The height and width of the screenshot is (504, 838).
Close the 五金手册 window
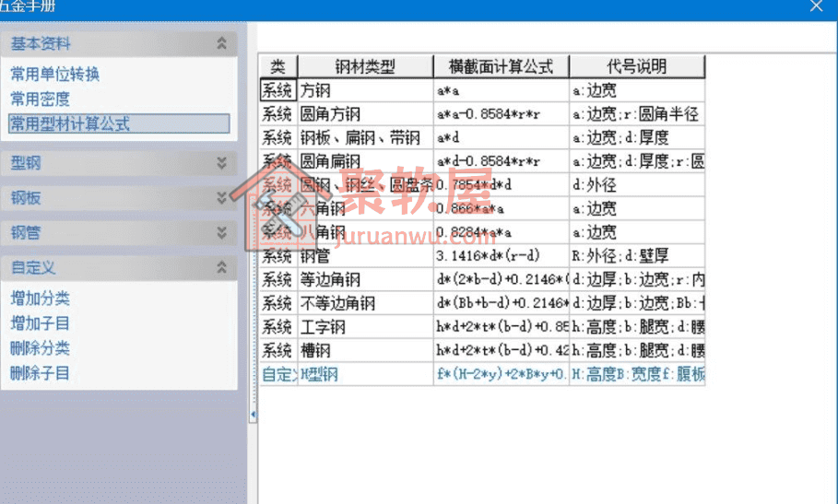pyautogui.click(x=816, y=6)
